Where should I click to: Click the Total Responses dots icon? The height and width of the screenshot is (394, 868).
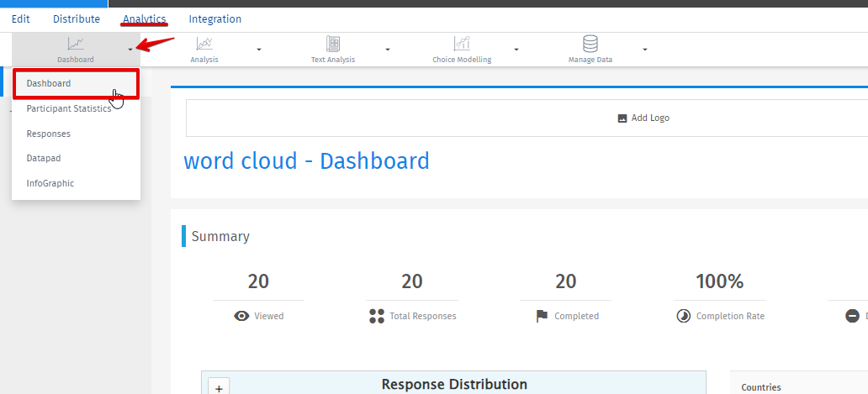(x=377, y=316)
